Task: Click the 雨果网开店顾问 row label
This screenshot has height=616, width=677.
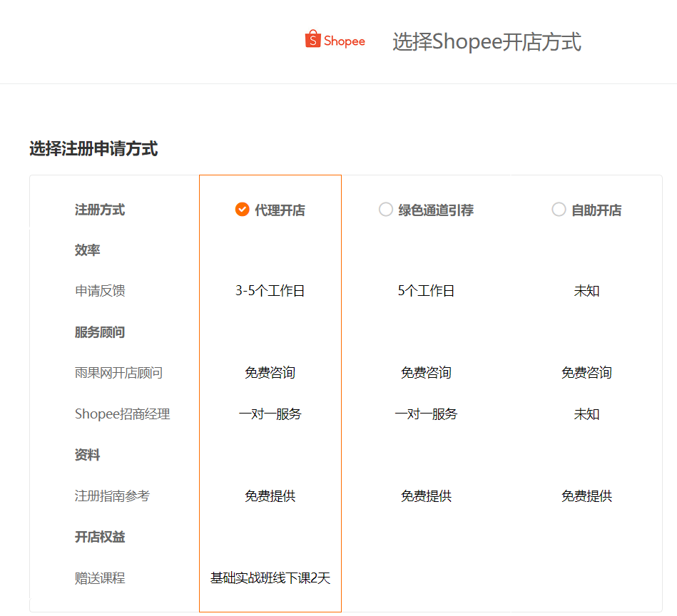Action: [x=118, y=373]
